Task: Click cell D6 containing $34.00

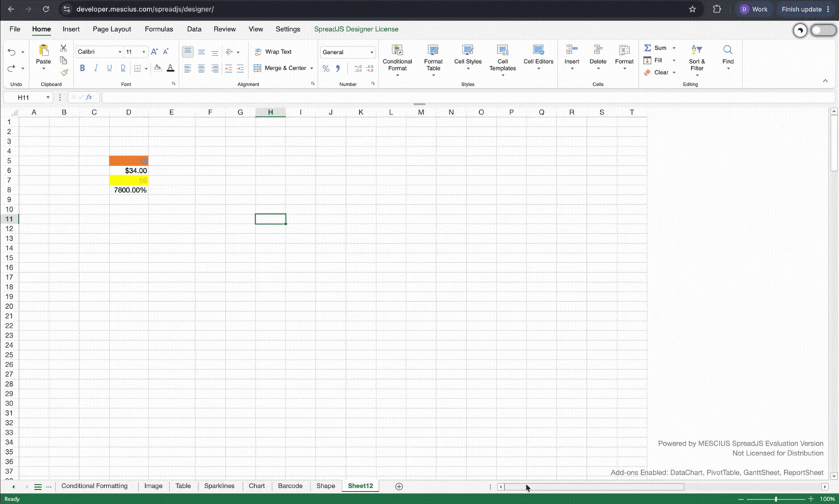Action: (128, 171)
